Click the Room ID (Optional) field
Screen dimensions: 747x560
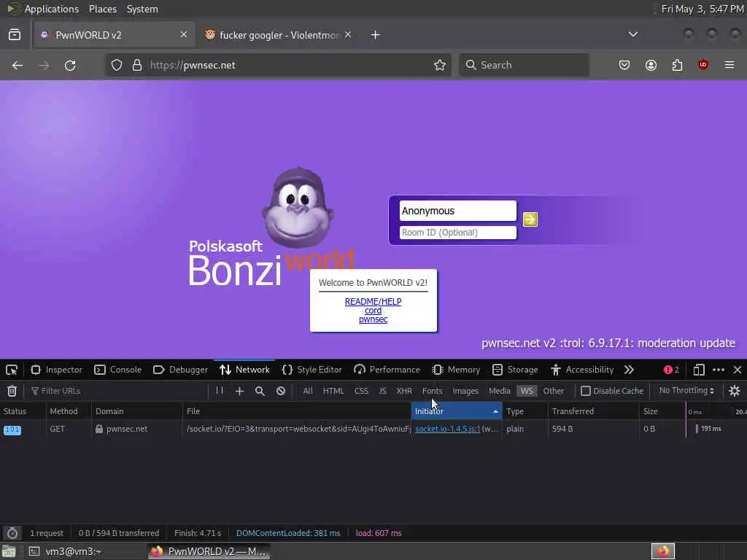tap(457, 233)
